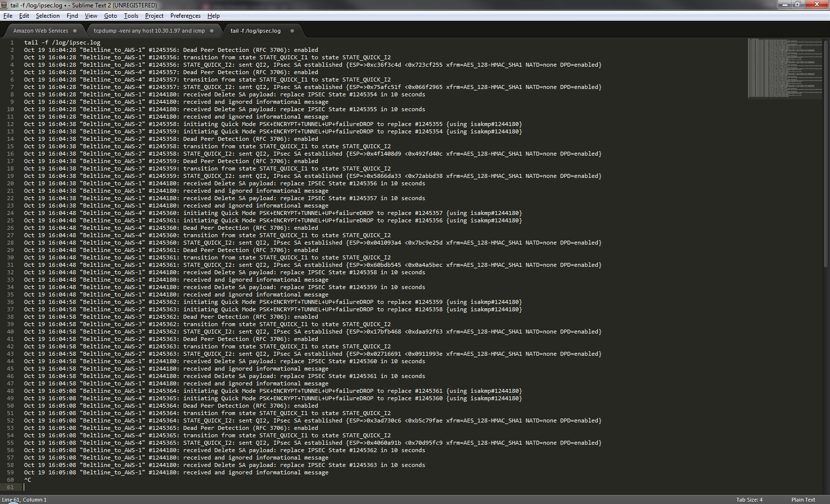Close the Amazon Web Services tab via its dot

pos(75,31)
